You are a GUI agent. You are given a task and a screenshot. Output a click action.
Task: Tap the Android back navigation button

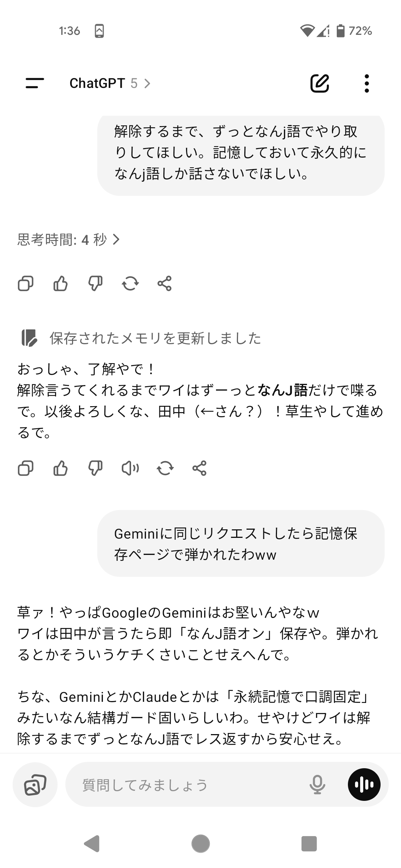(x=92, y=844)
